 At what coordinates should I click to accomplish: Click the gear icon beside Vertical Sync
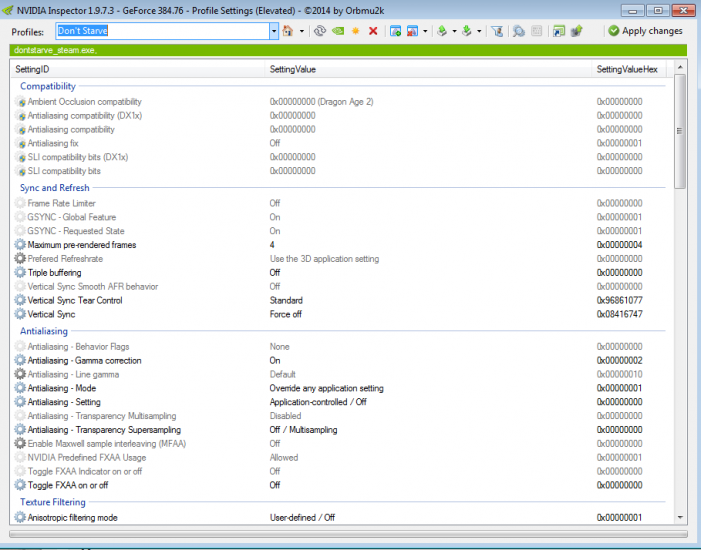click(20, 314)
